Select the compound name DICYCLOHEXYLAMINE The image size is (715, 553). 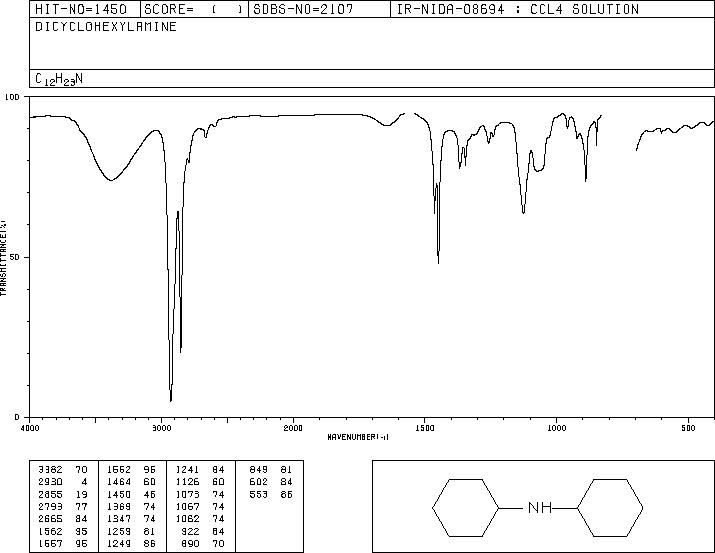tap(106, 27)
